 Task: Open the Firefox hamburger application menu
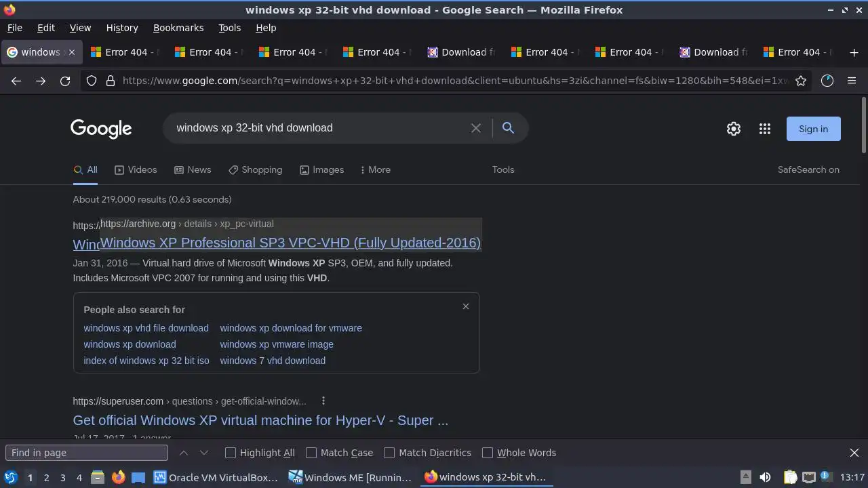tap(852, 81)
